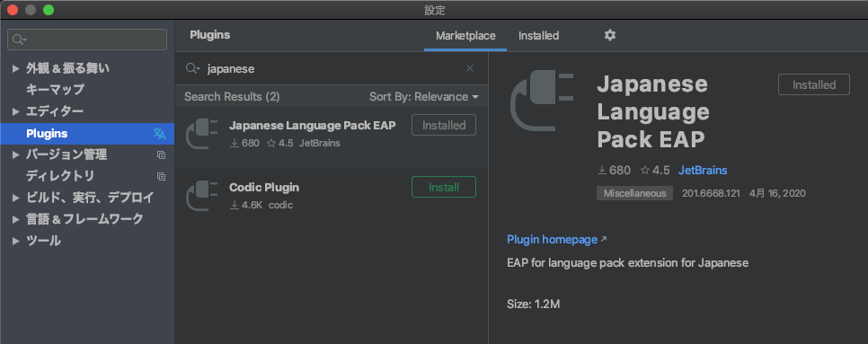Image resolution: width=868 pixels, height=344 pixels.
Task: Expand ビルド、実行、デプロイ section
Action: tap(15, 198)
